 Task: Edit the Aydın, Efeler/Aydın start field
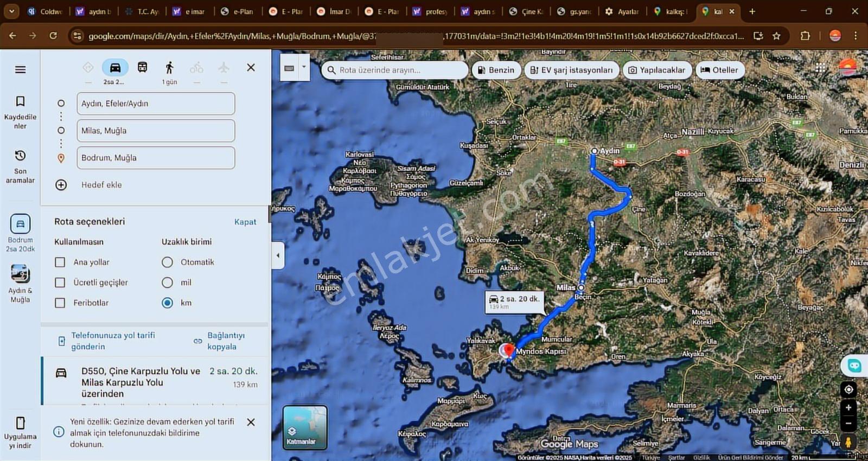156,104
